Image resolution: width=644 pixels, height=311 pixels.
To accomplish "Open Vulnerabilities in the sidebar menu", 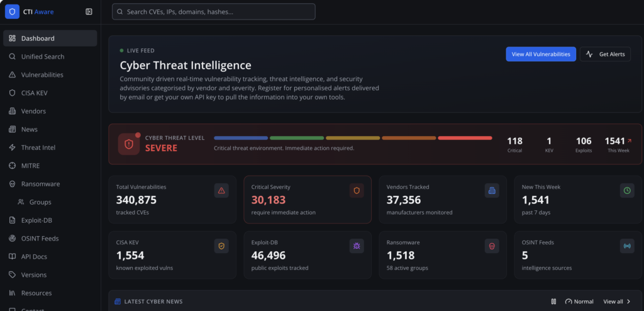I will pos(42,74).
